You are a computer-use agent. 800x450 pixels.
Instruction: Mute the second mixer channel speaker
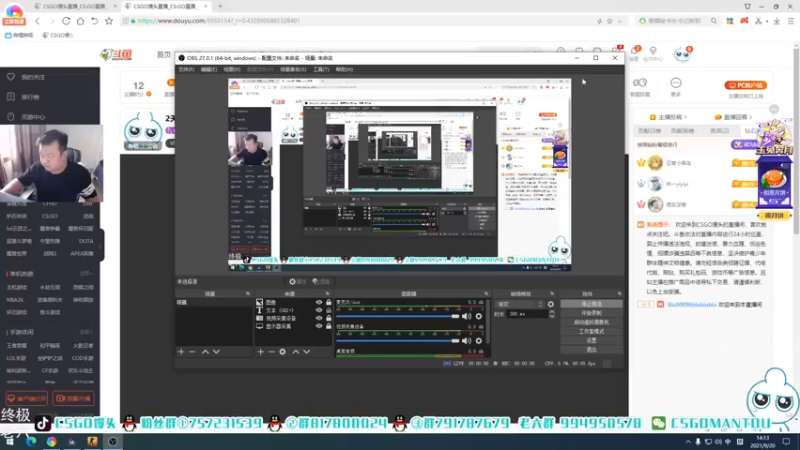click(x=466, y=340)
